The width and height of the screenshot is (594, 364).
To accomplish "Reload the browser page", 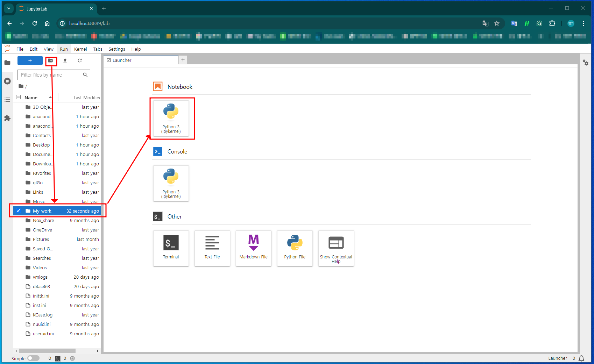I will [x=35, y=23].
